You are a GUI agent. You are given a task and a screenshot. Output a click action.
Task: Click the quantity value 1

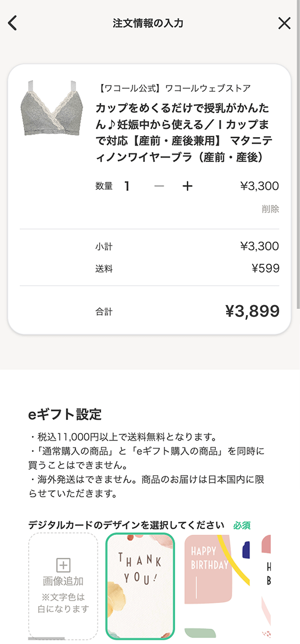pos(127,186)
